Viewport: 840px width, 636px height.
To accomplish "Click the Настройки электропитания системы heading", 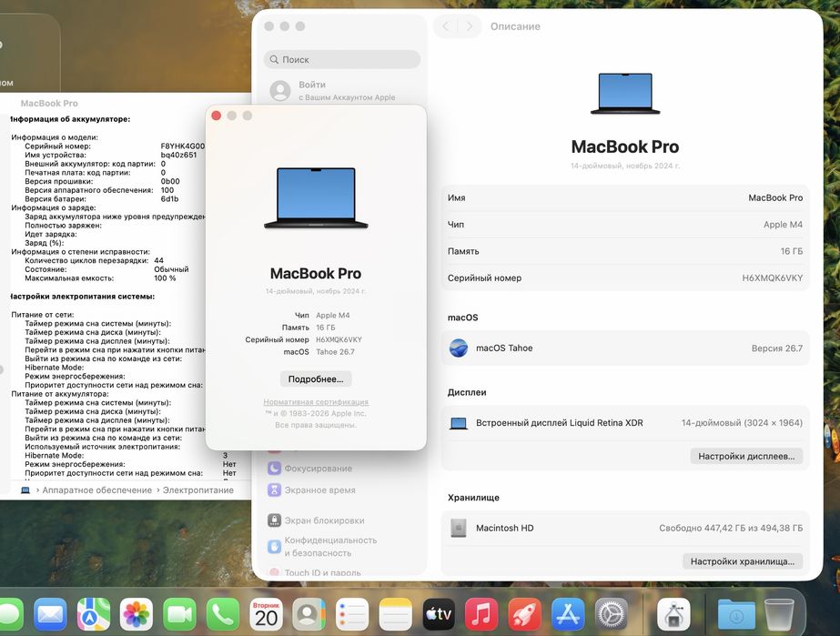I will [82, 297].
